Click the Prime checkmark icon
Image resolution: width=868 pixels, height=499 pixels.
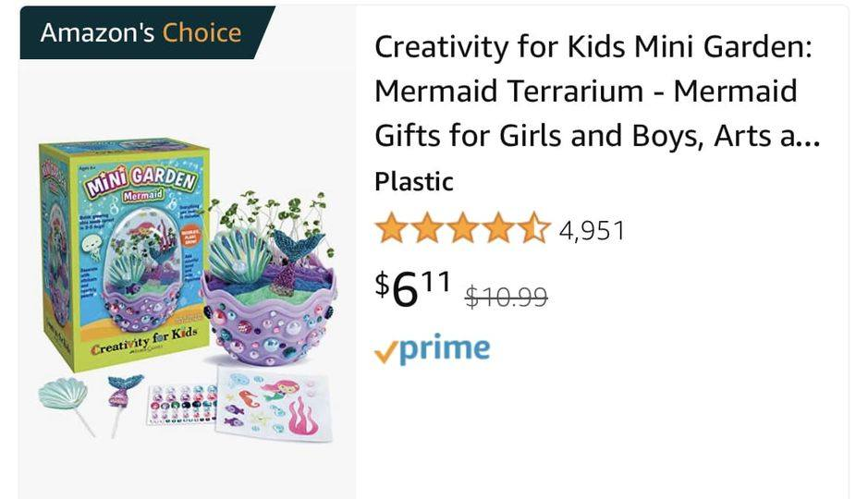tap(386, 352)
